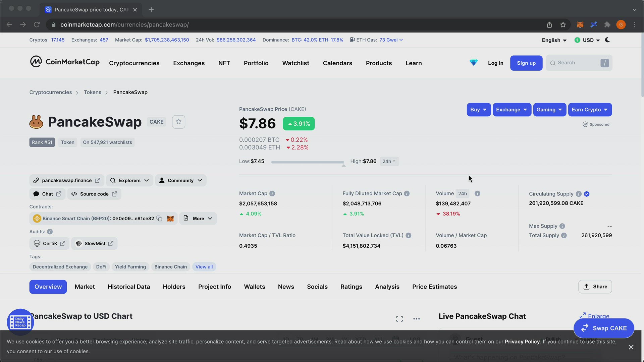The image size is (644, 362).
Task: Change the 24h low/high range dropdown
Action: click(x=389, y=161)
